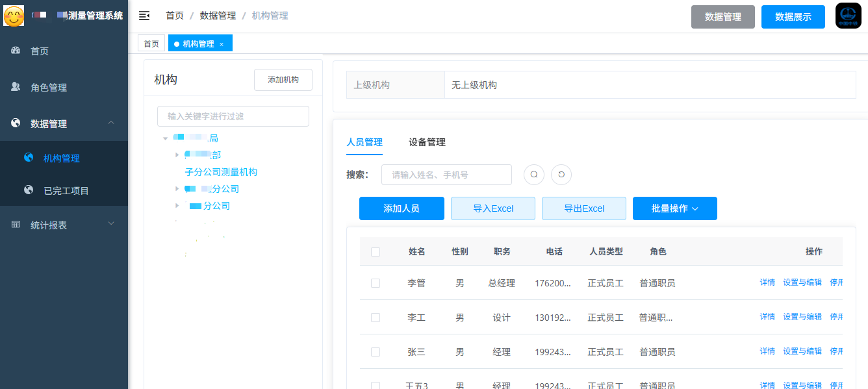
Task: Click 停用 link for 李管
Action: [x=836, y=282]
